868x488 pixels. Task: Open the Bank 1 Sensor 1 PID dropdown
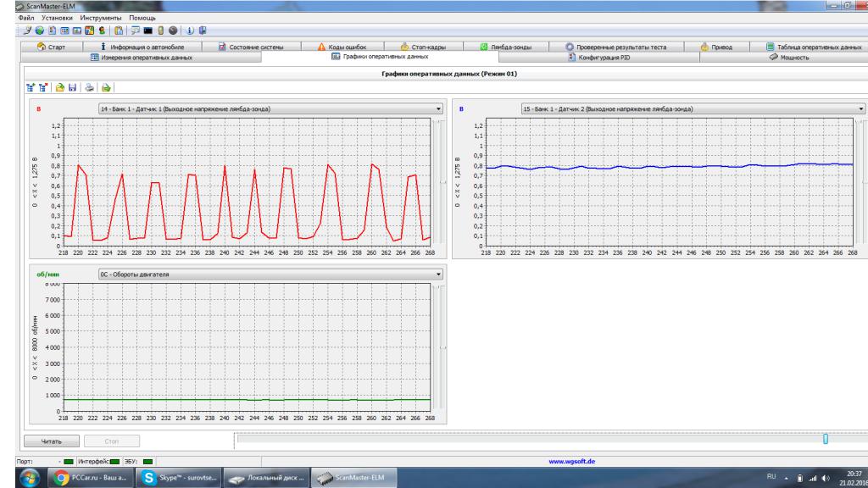point(438,108)
